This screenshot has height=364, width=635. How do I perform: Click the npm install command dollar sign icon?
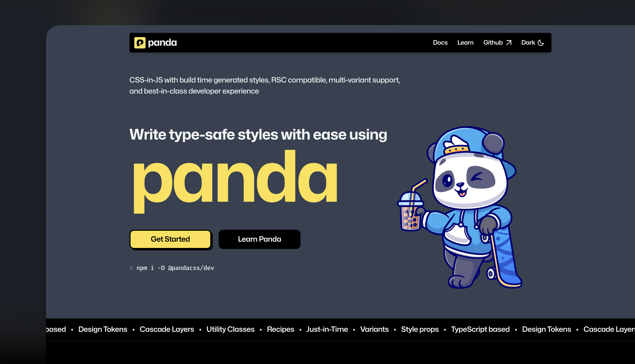pyautogui.click(x=132, y=268)
